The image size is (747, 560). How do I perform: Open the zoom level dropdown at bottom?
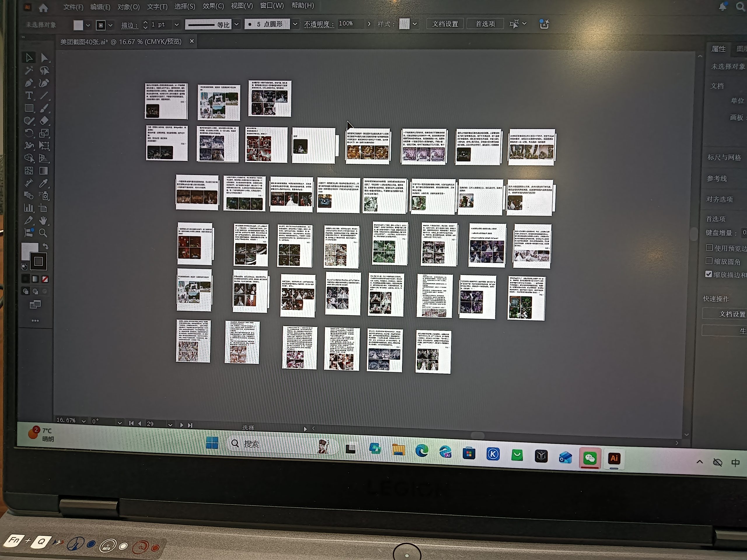[x=83, y=421]
